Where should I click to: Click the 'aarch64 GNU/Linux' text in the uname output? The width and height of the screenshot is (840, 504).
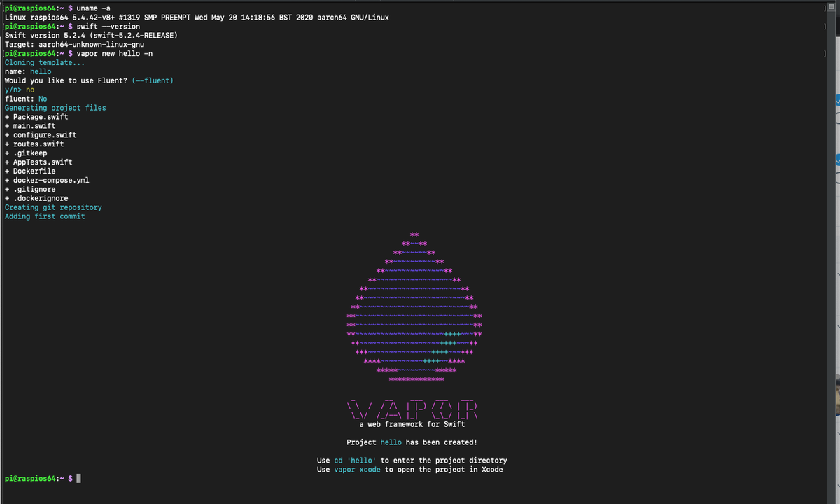tap(353, 17)
